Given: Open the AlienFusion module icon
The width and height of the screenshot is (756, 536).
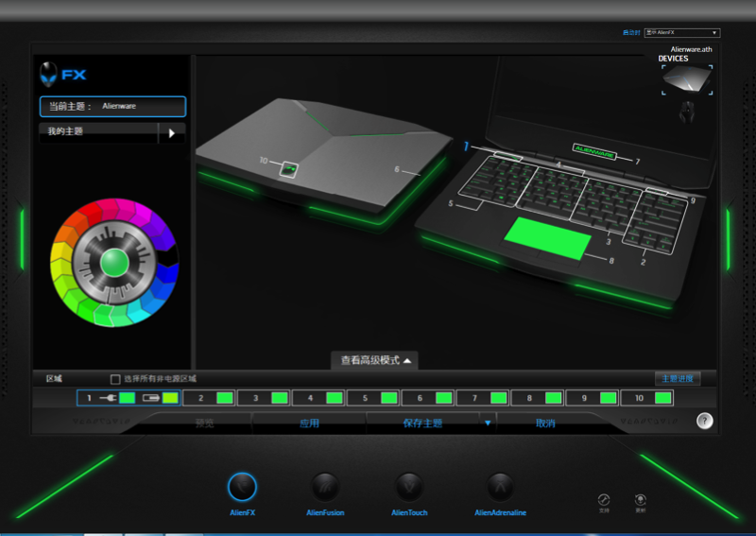Looking at the screenshot, I should [x=325, y=487].
